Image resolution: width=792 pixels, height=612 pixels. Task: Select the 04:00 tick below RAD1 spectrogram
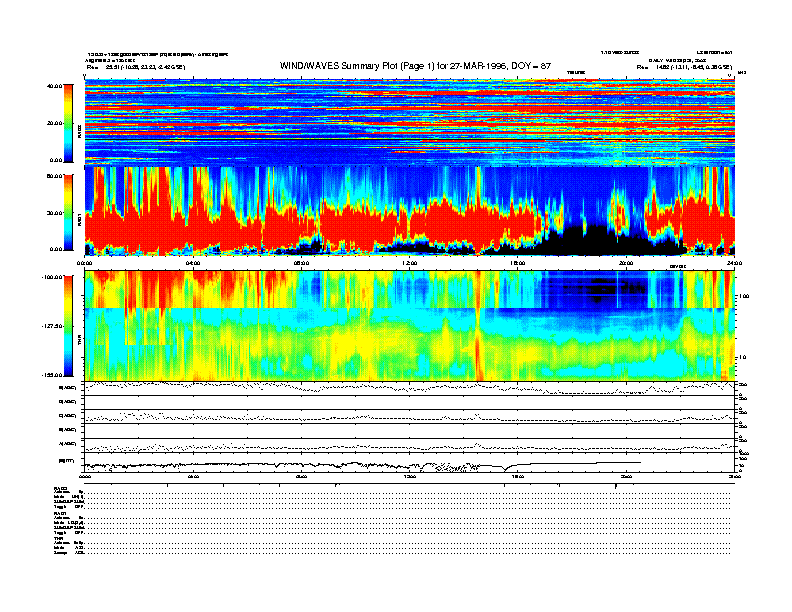tap(193, 263)
